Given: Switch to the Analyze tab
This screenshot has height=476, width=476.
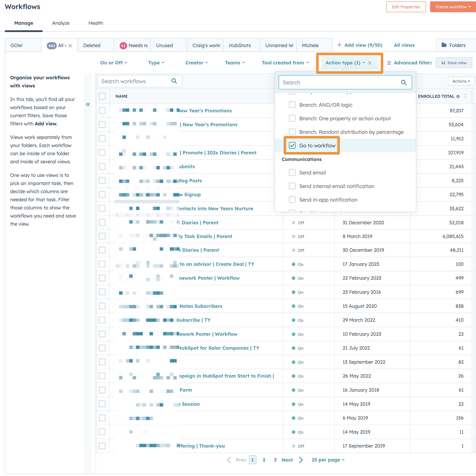Looking at the screenshot, I should (61, 23).
